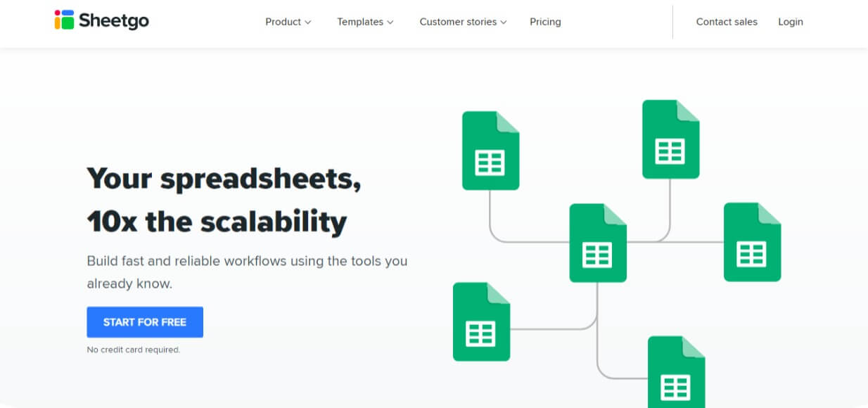Click the 'No credit card required' text
This screenshot has width=868, height=408.
pos(133,350)
